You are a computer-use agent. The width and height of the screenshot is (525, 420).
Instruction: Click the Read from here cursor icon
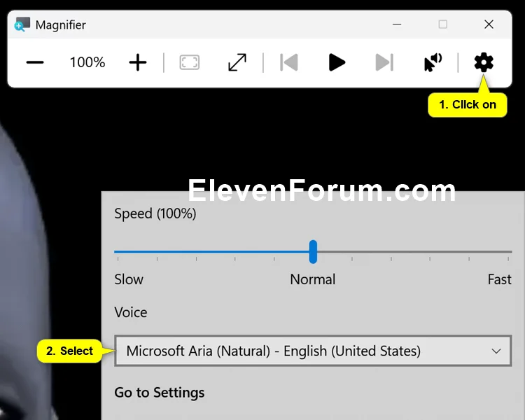click(433, 62)
